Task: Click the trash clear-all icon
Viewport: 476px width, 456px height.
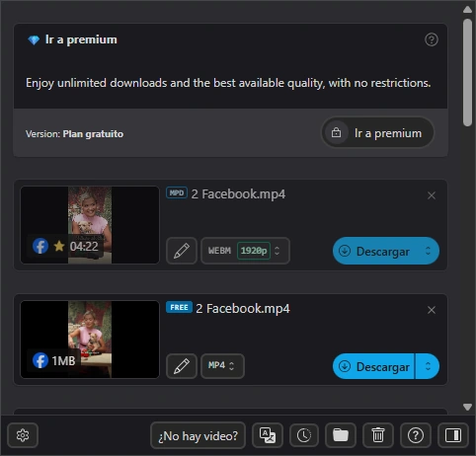Action: [378, 435]
